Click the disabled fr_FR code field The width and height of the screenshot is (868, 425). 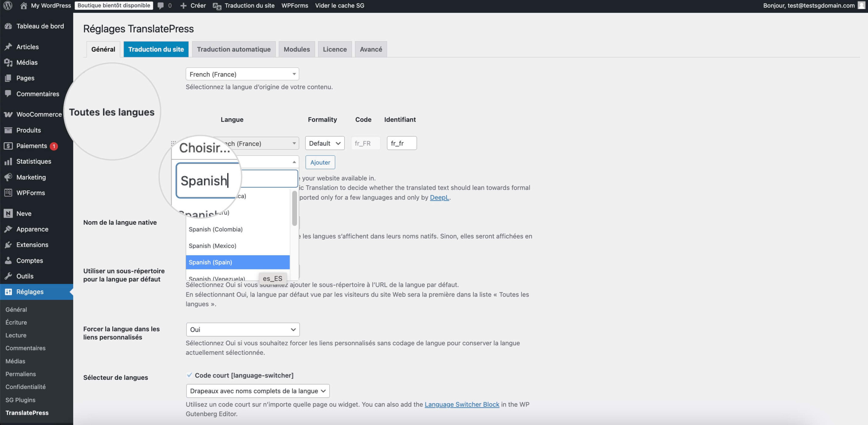(366, 143)
